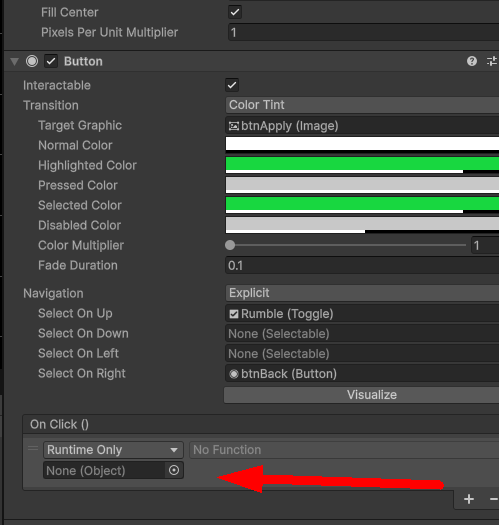Click the Select On Right label
This screenshot has height=525, width=499.
(x=82, y=374)
